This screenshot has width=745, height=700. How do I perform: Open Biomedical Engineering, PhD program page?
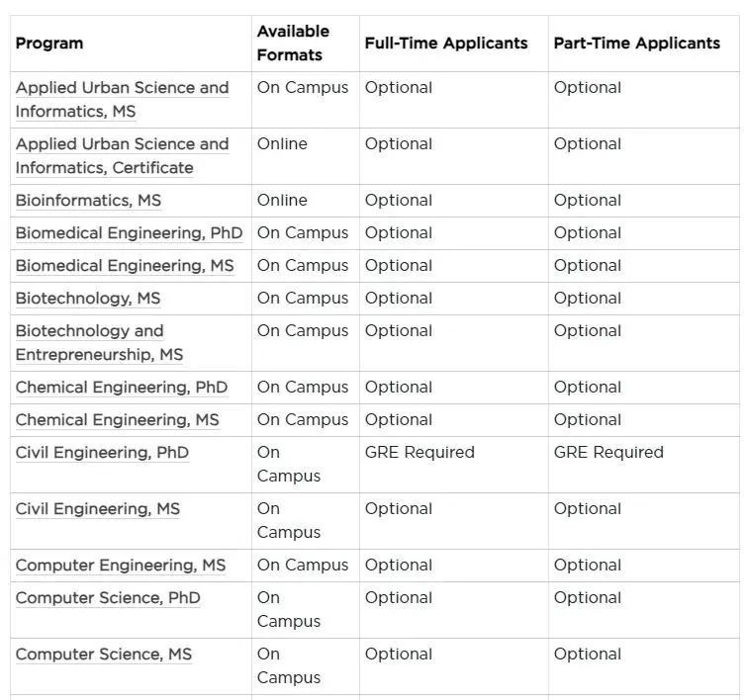[129, 233]
